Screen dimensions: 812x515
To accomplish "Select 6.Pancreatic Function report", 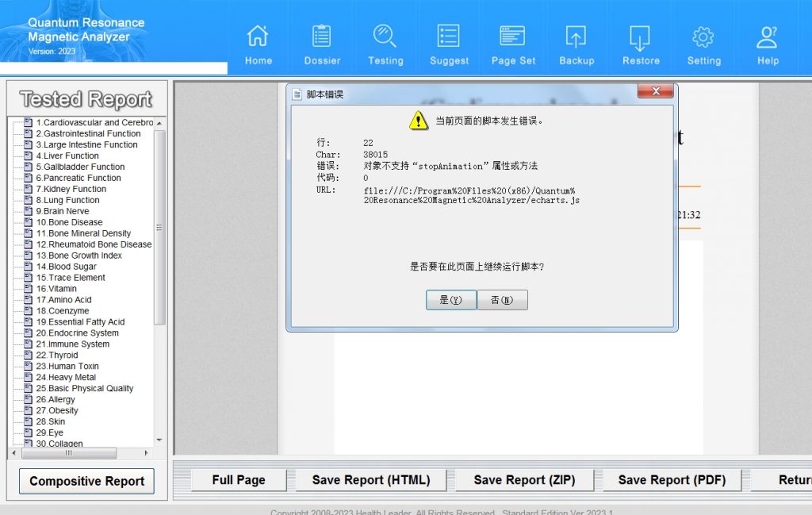I will pos(79,178).
